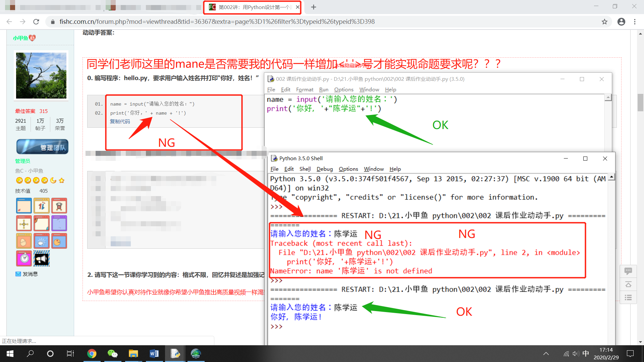This screenshot has width=644, height=362.
Task: Click 发消息 to message the user
Action: point(27,274)
